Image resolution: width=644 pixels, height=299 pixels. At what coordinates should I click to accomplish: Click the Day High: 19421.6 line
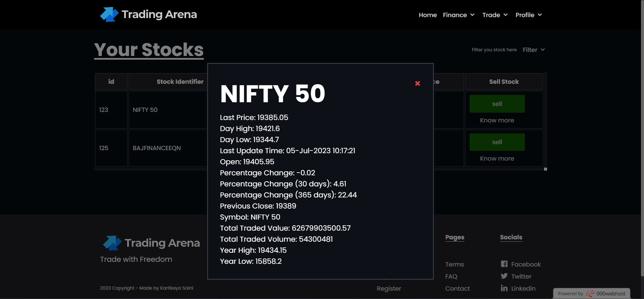click(x=250, y=128)
